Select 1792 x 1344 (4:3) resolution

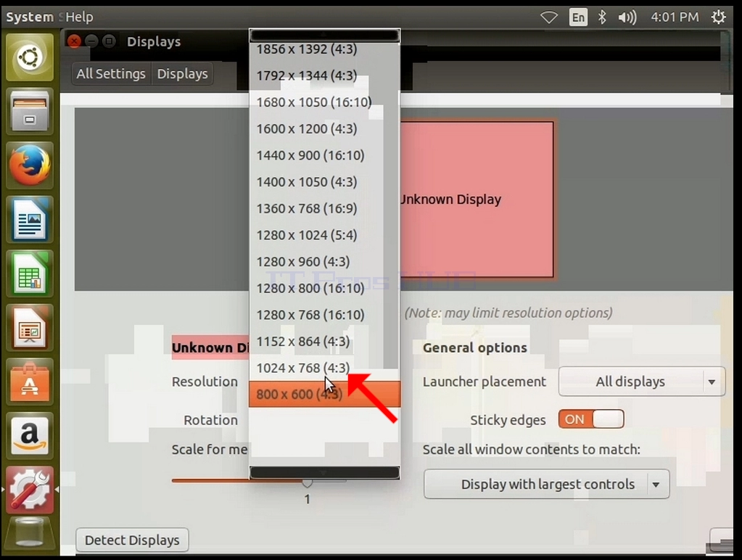click(324, 75)
